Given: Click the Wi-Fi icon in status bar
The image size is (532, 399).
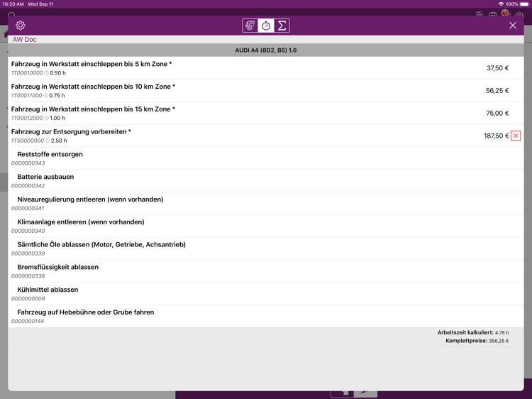Looking at the screenshot, I should (501, 4).
